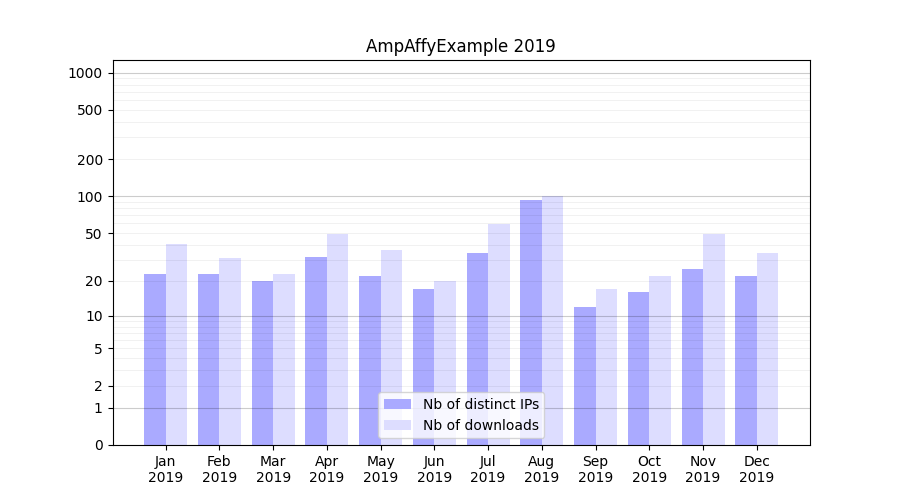Click the Nov 2019 downloads bar
This screenshot has width=900, height=500.
714,339
